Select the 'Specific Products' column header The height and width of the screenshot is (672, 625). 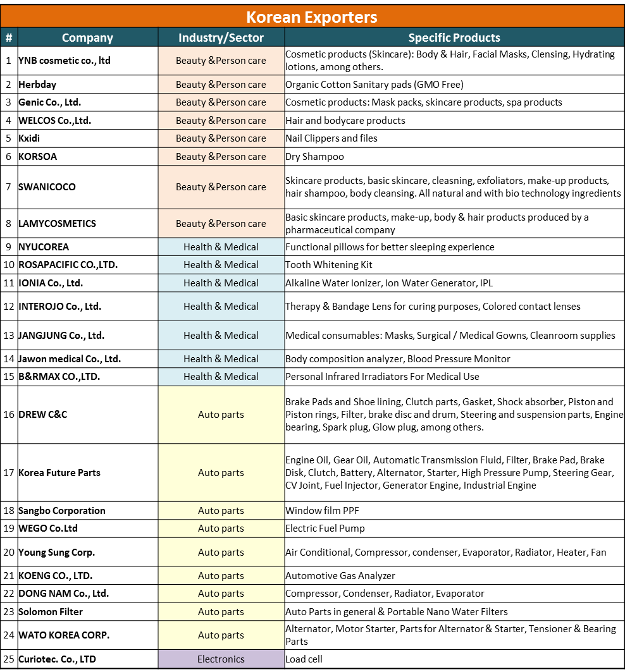pos(454,37)
